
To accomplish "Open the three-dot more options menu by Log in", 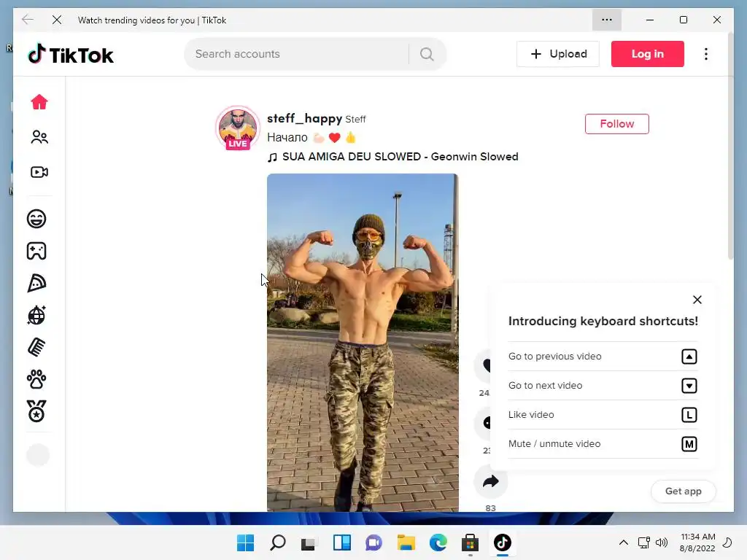I will (706, 54).
